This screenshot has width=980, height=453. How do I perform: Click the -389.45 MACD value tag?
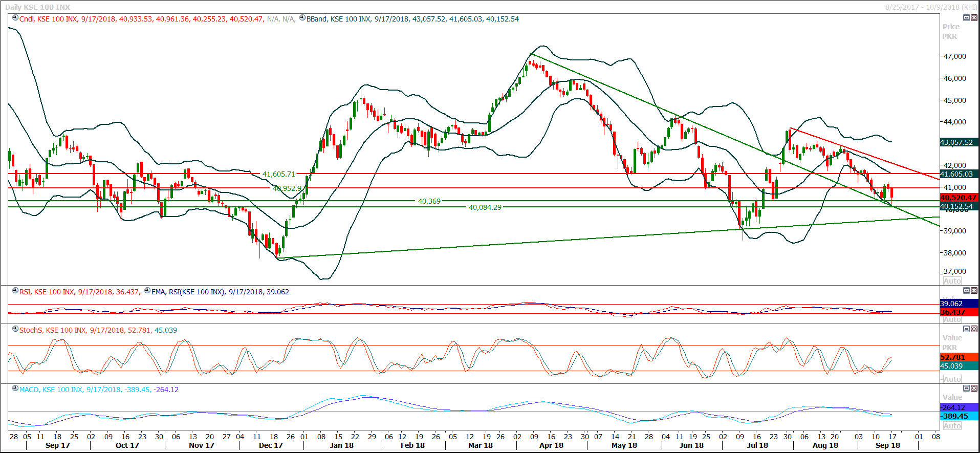pyautogui.click(x=959, y=416)
